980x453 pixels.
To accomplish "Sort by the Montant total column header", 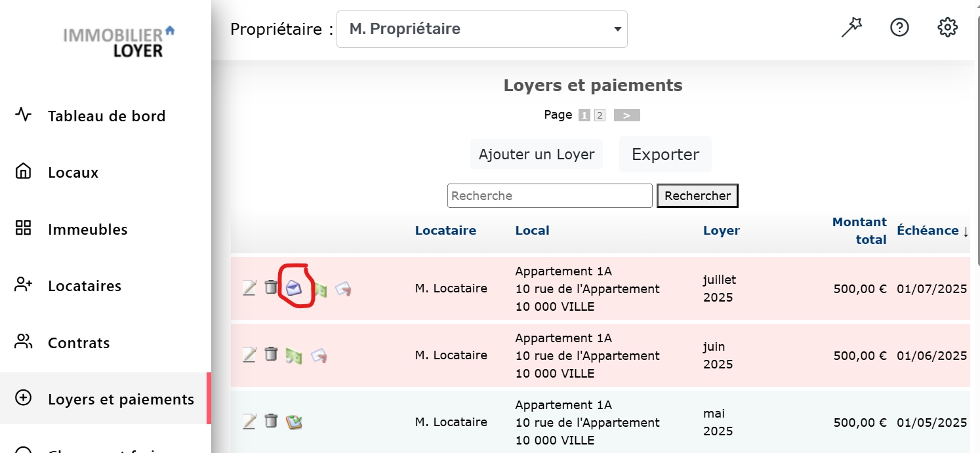I will click(x=859, y=231).
